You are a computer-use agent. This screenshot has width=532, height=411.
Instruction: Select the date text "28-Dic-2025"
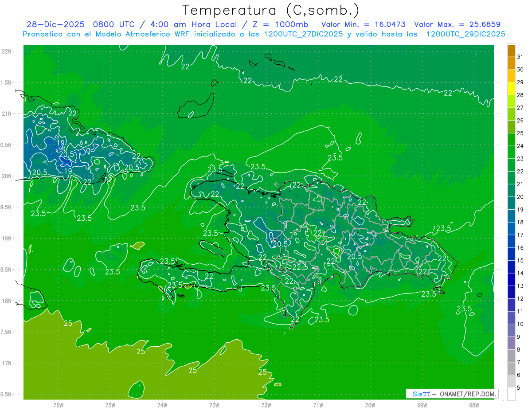point(55,24)
